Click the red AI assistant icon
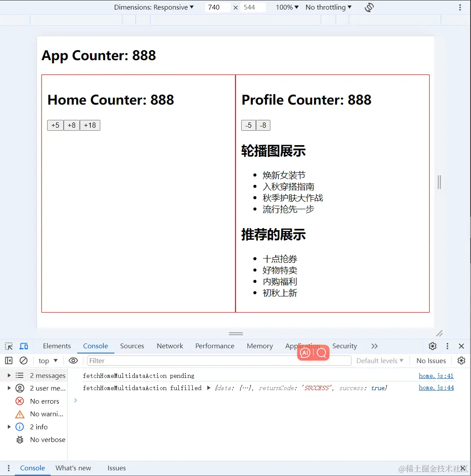Viewport: 471px width, 476px height. pyautogui.click(x=305, y=353)
